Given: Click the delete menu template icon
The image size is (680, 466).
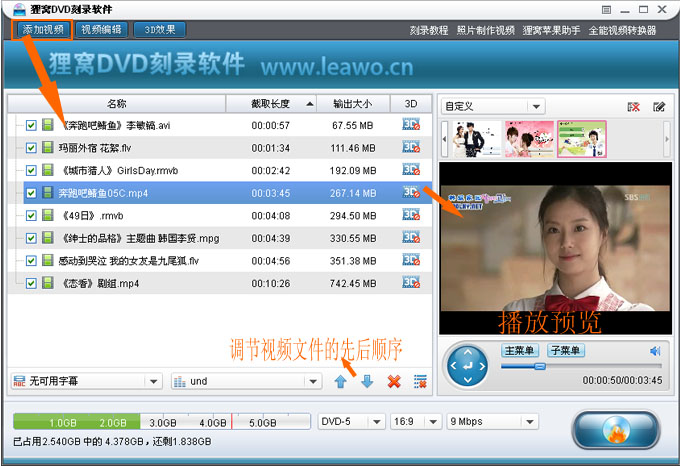Looking at the screenshot, I should click(634, 107).
